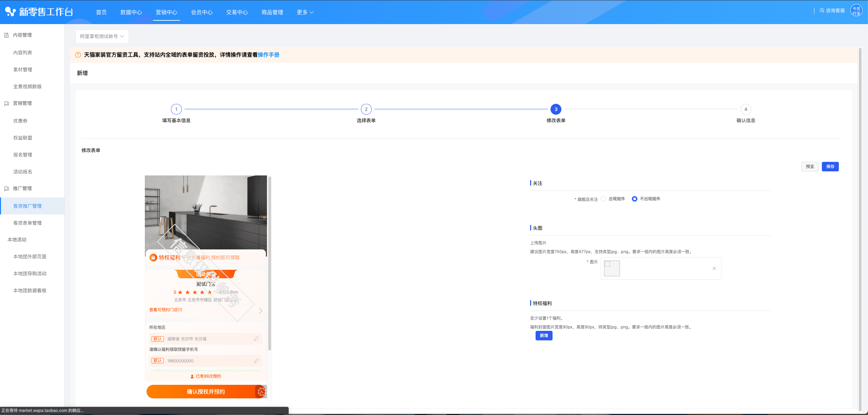Click the 默认 tag beside 18800000000
The width and height of the screenshot is (868, 415).
[158, 361]
